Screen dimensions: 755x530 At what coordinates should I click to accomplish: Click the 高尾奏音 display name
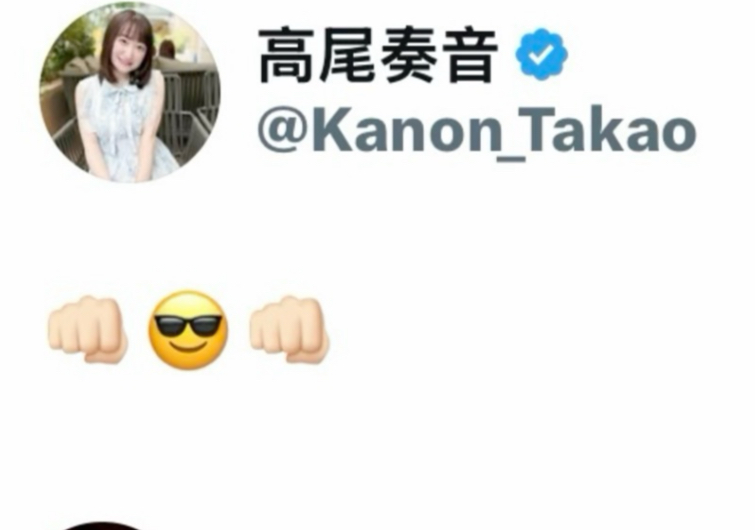(378, 56)
